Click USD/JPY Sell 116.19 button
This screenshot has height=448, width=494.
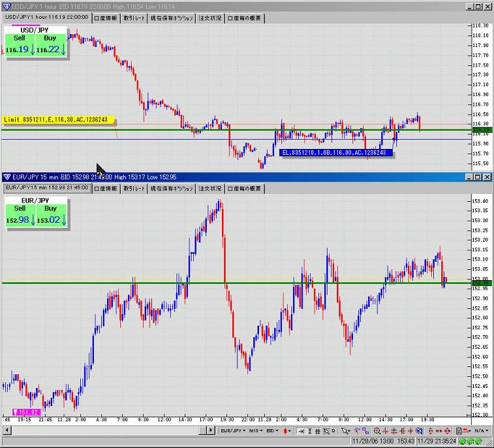[x=20, y=44]
